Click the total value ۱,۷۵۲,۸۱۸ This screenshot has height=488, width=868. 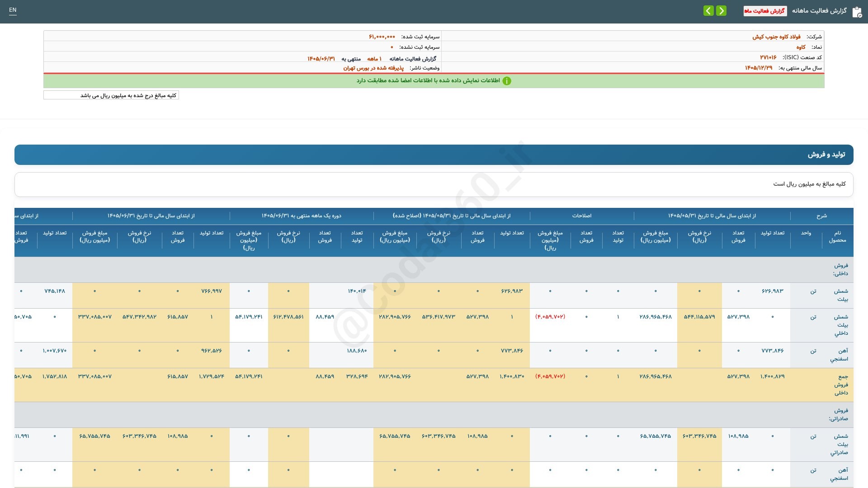(55, 376)
